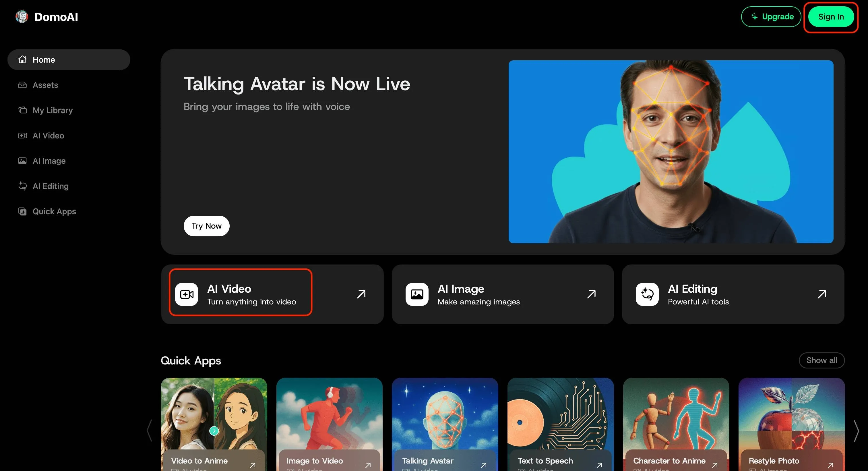868x471 pixels.
Task: Click the AI Image icon in sidebar
Action: pos(22,161)
